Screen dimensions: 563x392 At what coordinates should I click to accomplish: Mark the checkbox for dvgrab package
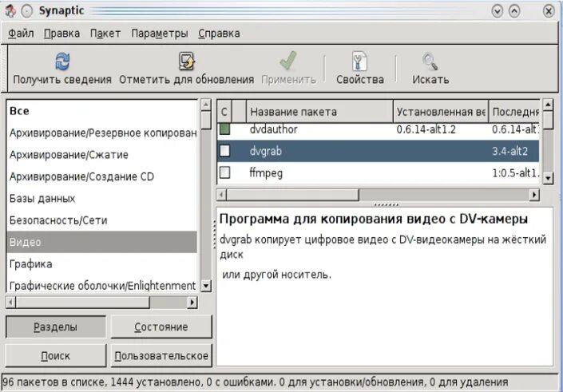pos(224,150)
